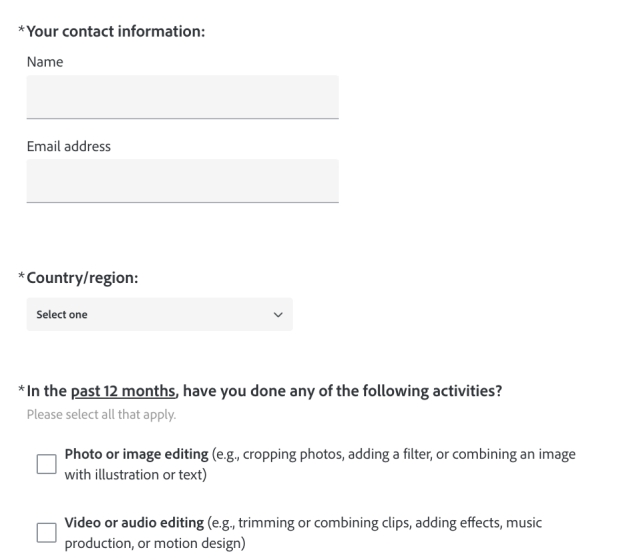This screenshot has width=631, height=560.
Task: Check the Photo or image editing checkbox
Action: [46, 464]
